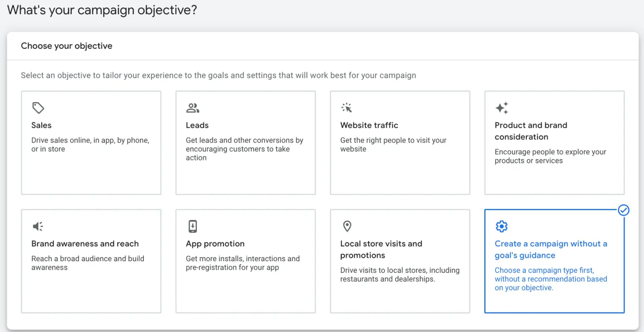The width and height of the screenshot is (644, 332).
Task: Click 'Get the right people to visit your website' text
Action: (393, 145)
